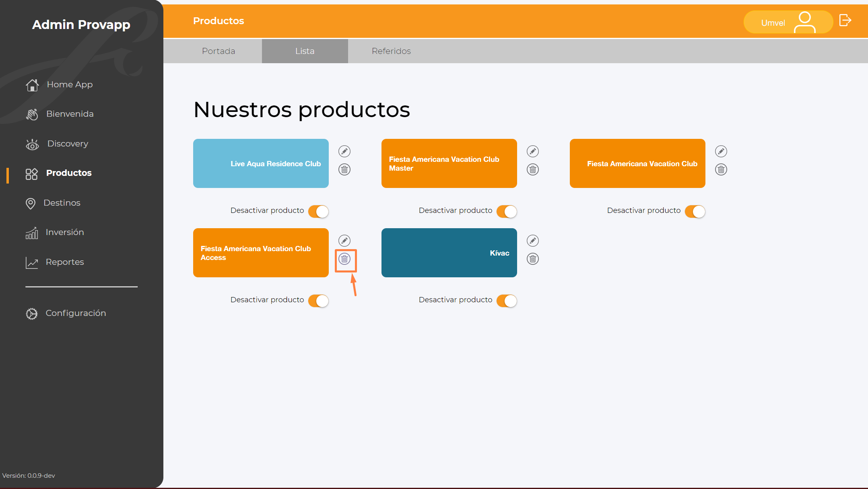Delete the Live Aqua Residence Club product
This screenshot has width=868, height=489.
(x=344, y=169)
